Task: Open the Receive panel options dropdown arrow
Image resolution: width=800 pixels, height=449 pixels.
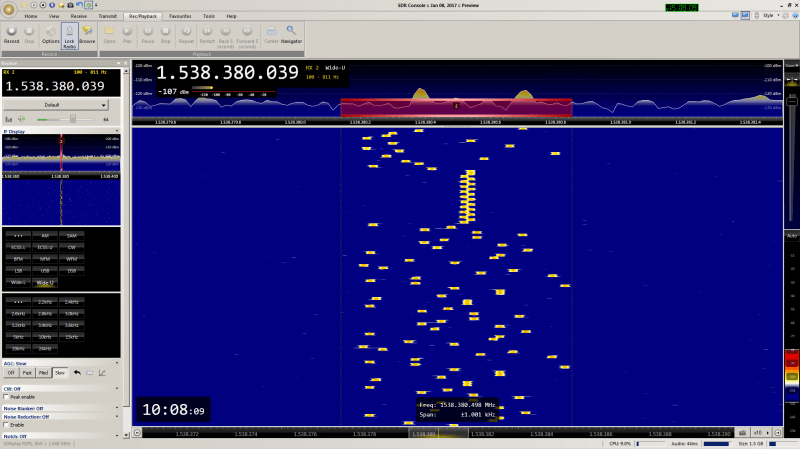Action: (118, 63)
